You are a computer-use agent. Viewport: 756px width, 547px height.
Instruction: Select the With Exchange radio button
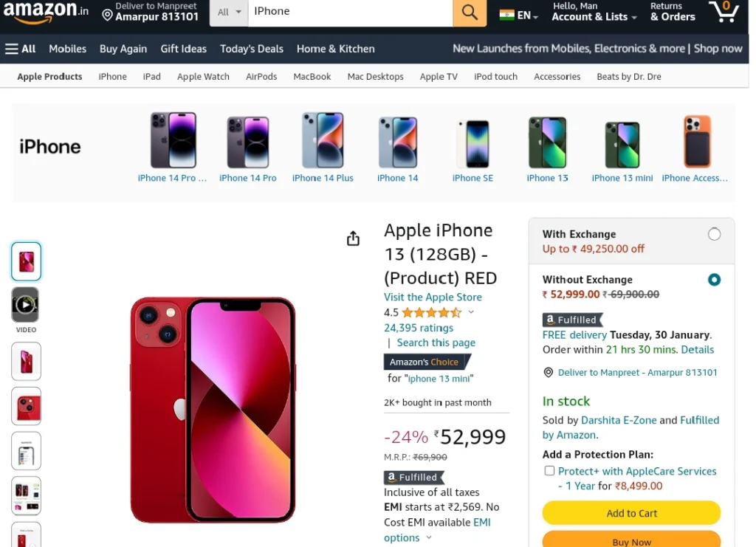pos(714,234)
